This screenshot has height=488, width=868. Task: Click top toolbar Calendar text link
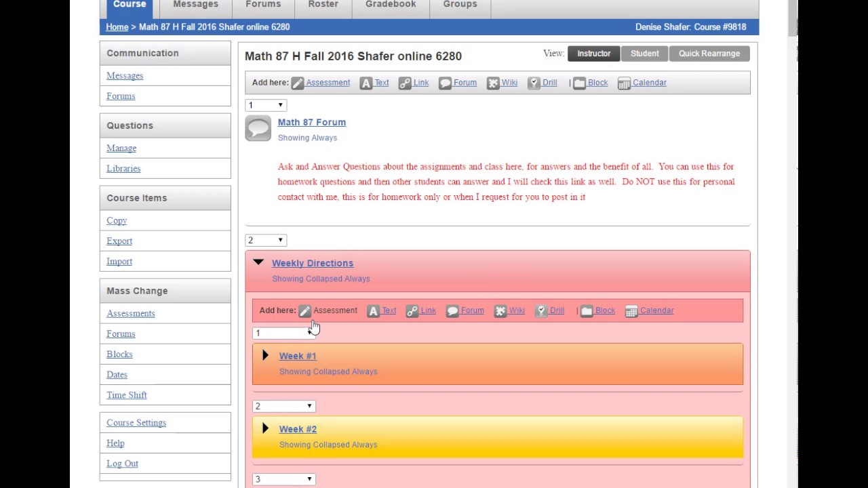coord(650,83)
